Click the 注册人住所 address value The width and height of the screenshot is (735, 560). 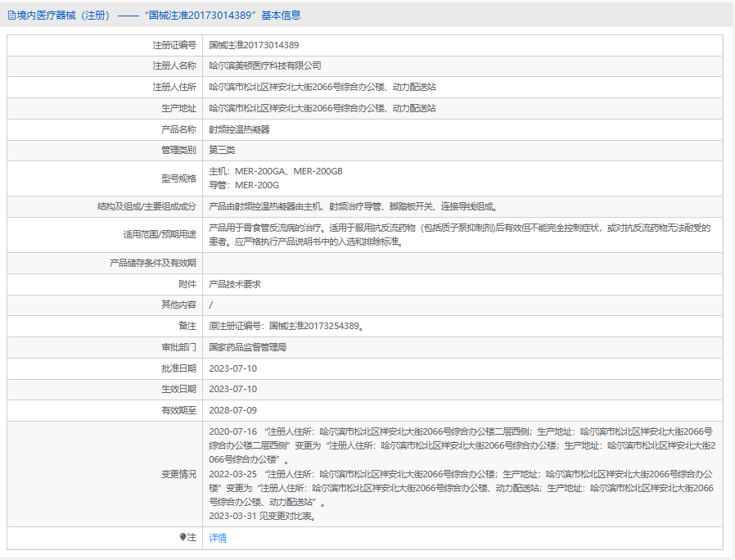point(322,87)
